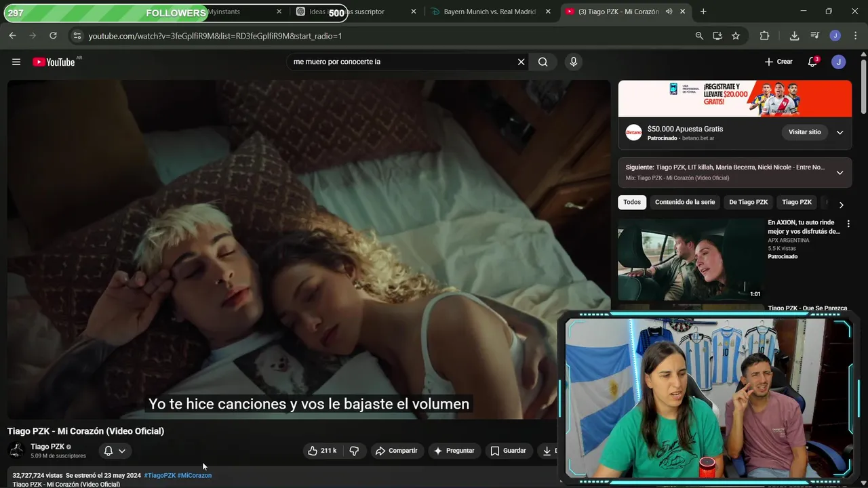Share the video via Compartir
This screenshot has width=868, height=488.
[397, 451]
